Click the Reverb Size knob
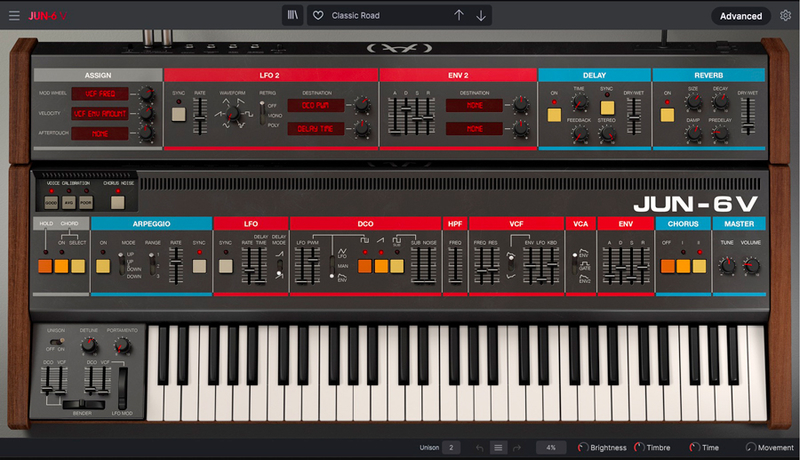This screenshot has width=800, height=460. point(693,102)
